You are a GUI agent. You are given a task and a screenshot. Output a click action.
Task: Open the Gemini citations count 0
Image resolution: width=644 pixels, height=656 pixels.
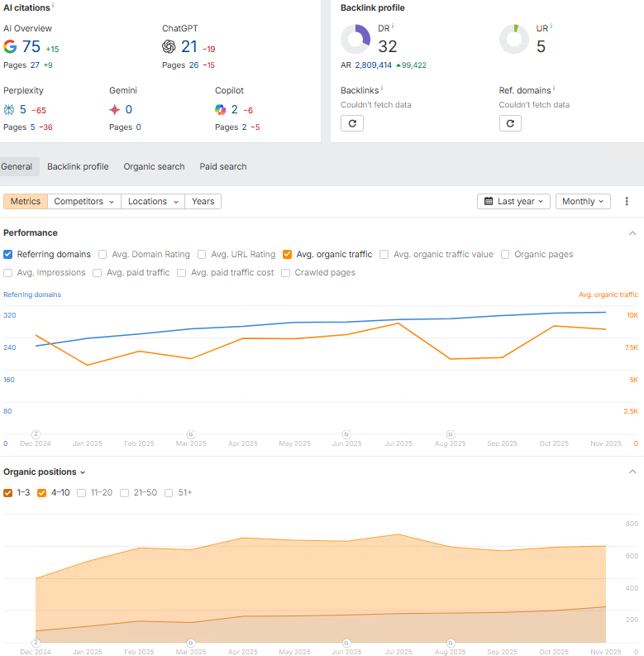(x=129, y=110)
